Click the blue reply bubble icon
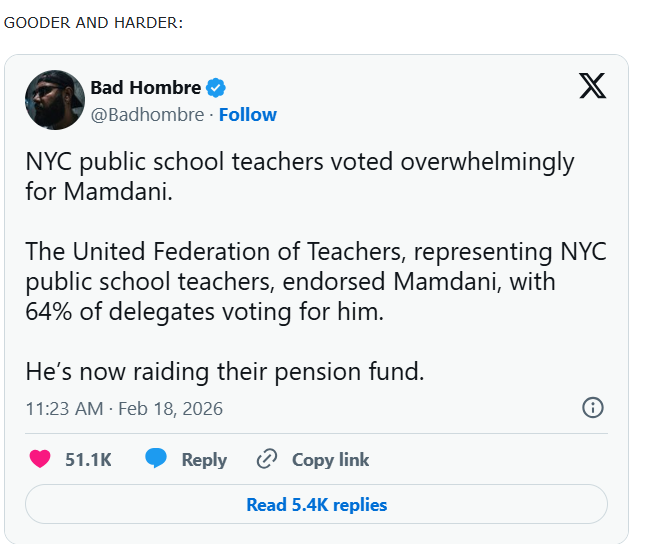This screenshot has height=551, width=651. pos(156,460)
